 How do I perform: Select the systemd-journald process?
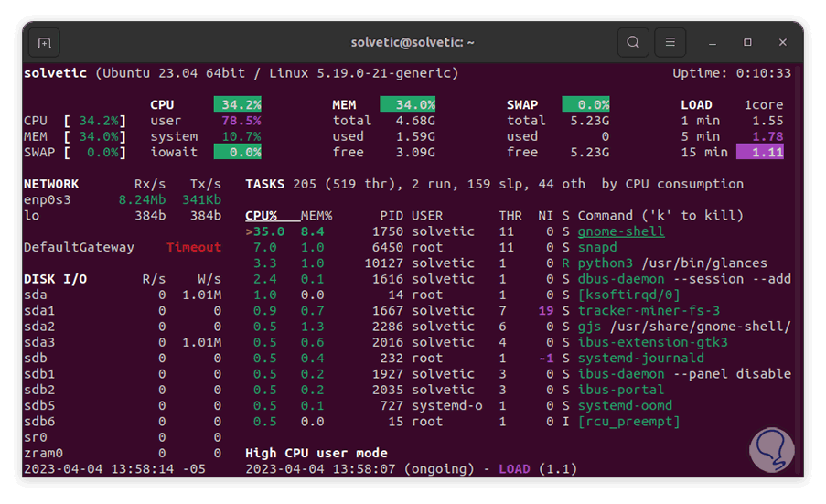(x=640, y=358)
